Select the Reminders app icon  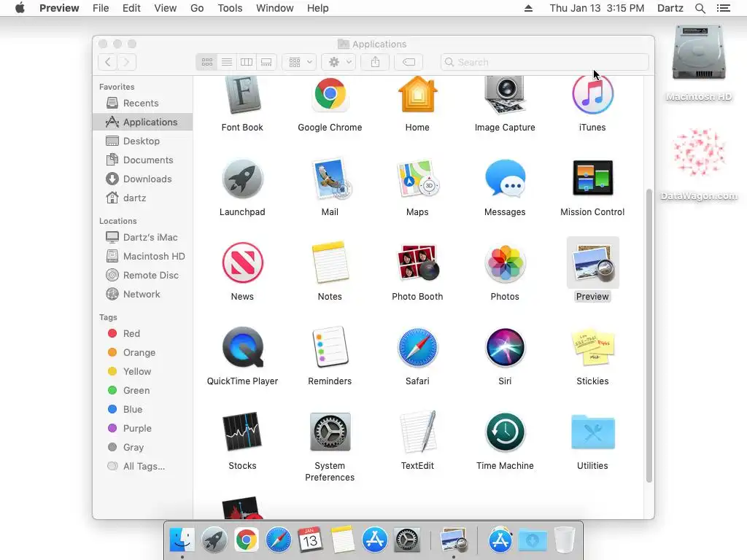pos(330,347)
